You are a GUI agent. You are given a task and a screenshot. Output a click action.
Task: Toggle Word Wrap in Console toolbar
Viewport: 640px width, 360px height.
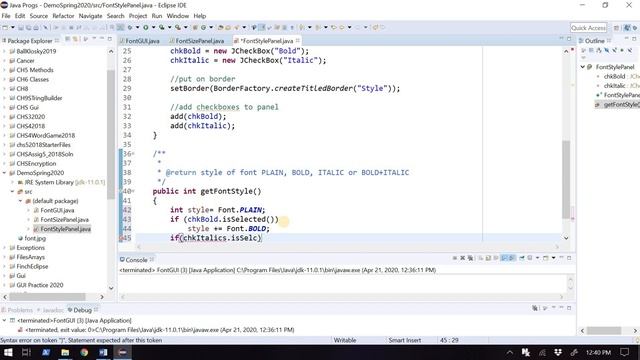(496, 258)
